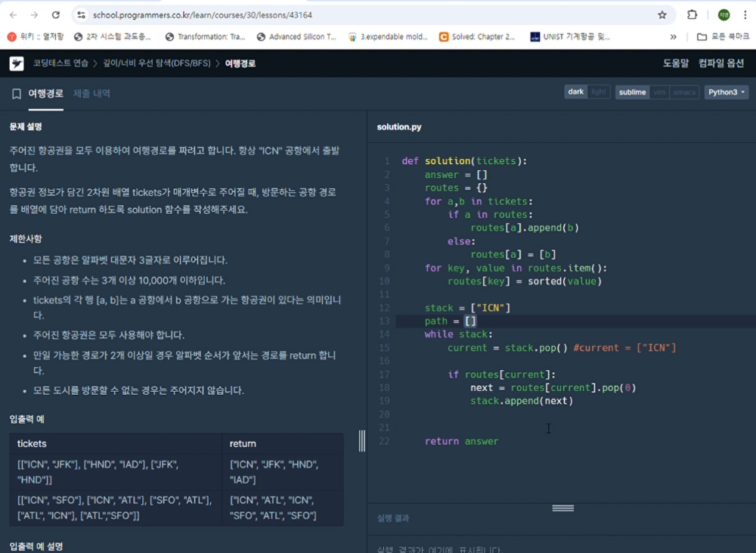Open the Python3 language dropdown

tap(726, 92)
